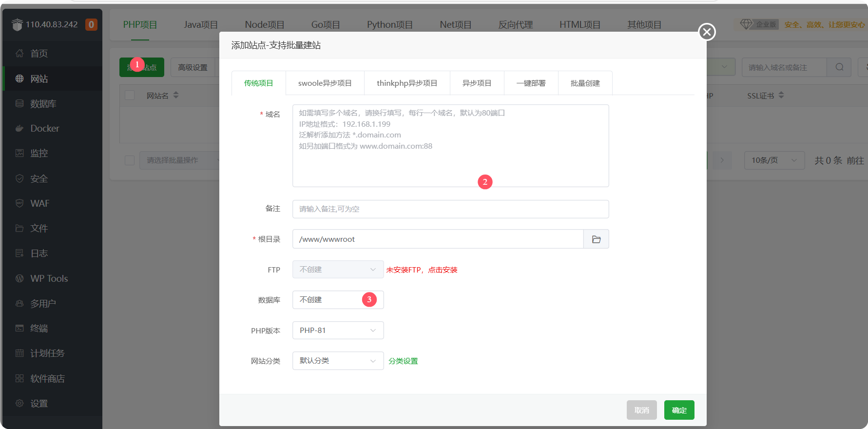Open Docker from the sidebar

pyautogui.click(x=44, y=129)
